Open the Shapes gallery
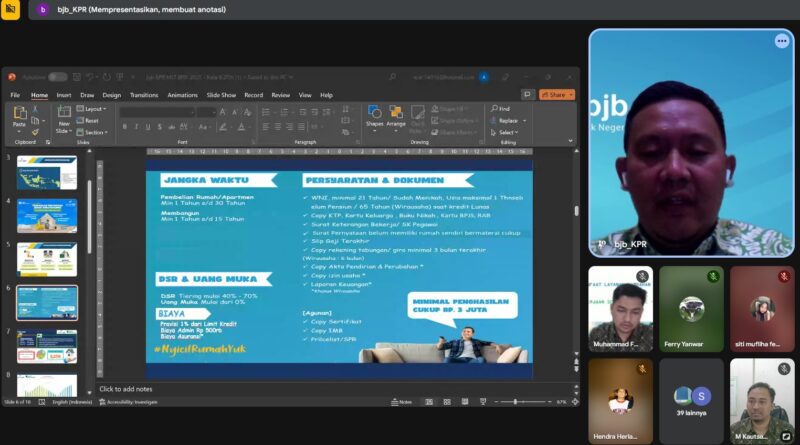The width and height of the screenshot is (800, 445). (374, 115)
